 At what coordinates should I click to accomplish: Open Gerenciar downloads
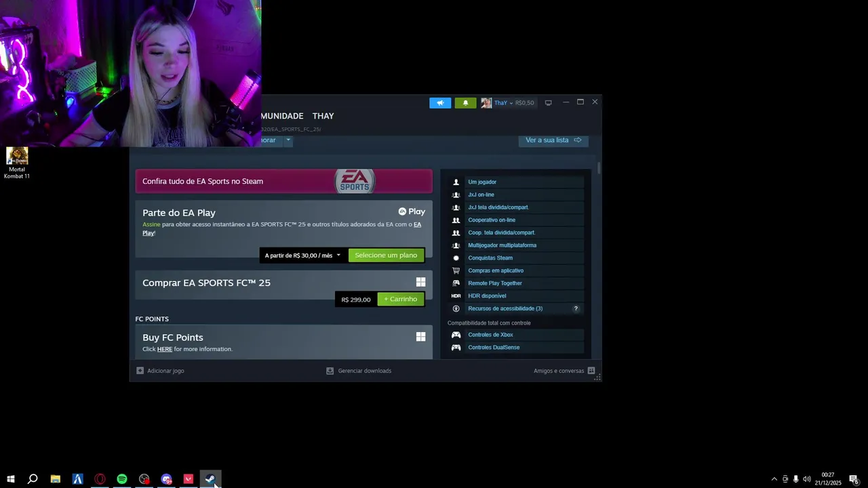pos(359,371)
